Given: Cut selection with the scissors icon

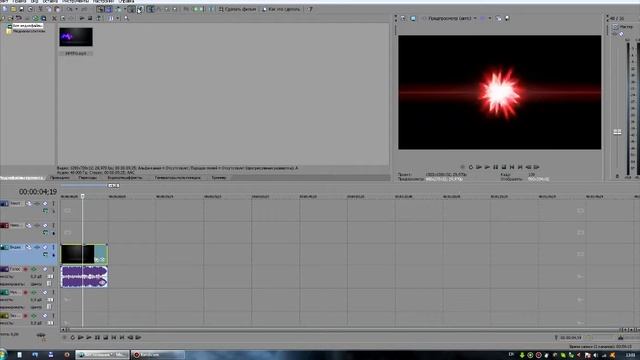Looking at the screenshot, I should point(40,9).
